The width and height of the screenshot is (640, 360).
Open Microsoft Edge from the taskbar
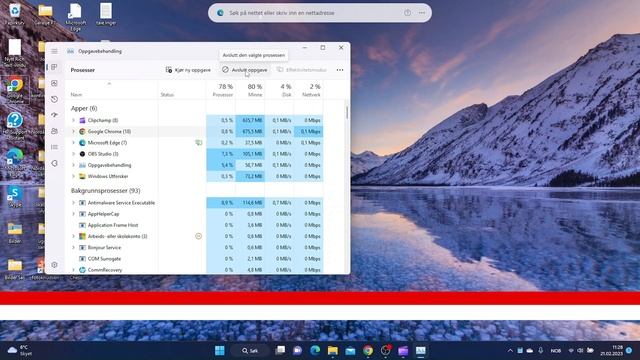click(x=315, y=351)
